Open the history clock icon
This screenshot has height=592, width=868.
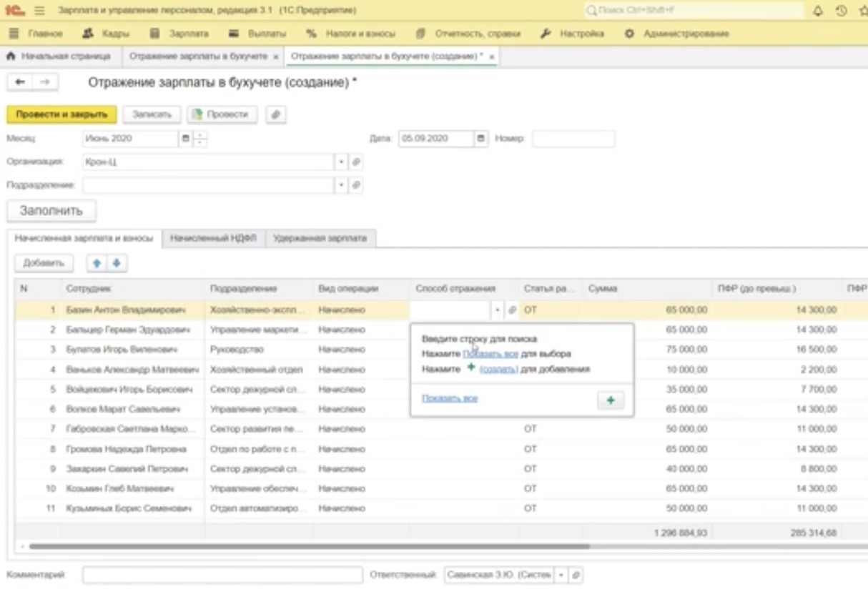point(842,11)
